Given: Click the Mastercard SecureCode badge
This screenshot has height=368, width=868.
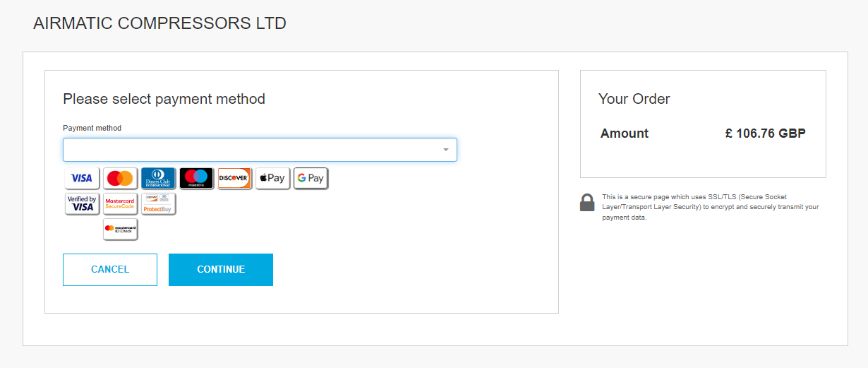Looking at the screenshot, I should click(120, 203).
